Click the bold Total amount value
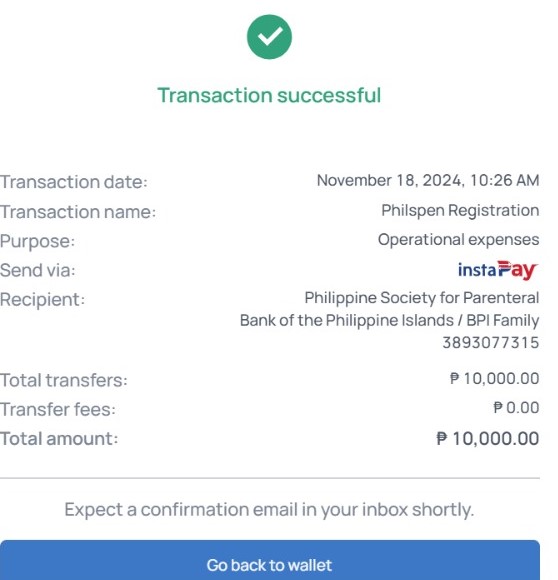The width and height of the screenshot is (558, 580). point(487,439)
